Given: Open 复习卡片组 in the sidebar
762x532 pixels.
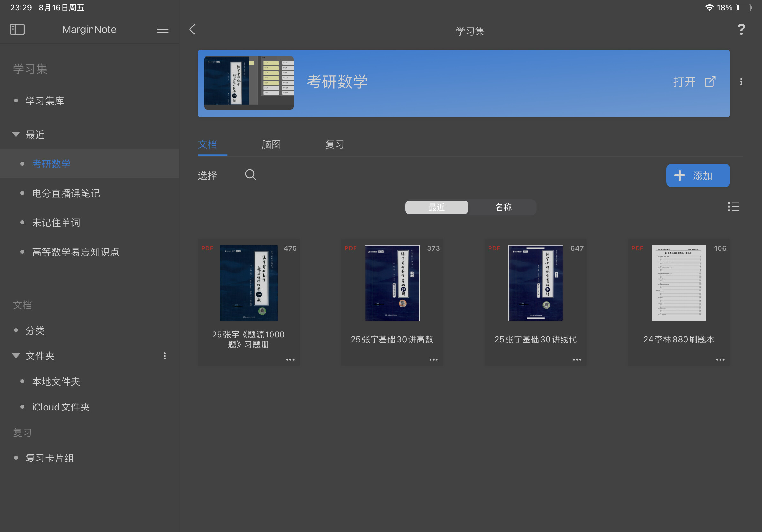Looking at the screenshot, I should point(50,458).
